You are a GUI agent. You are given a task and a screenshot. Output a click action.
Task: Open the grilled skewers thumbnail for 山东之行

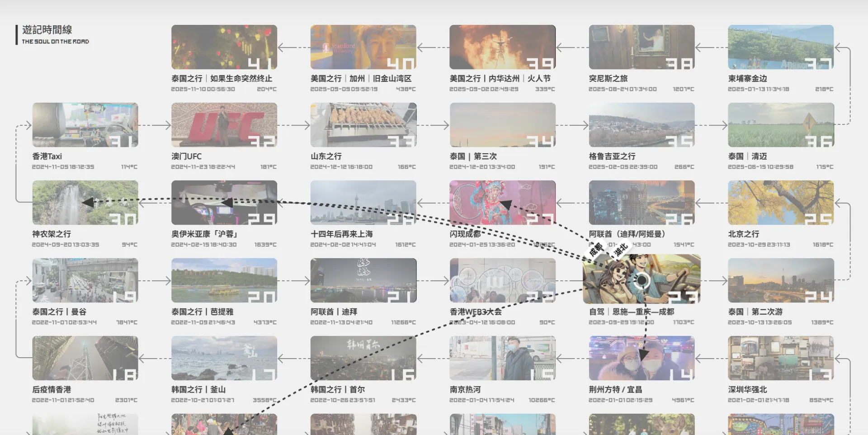tap(363, 125)
